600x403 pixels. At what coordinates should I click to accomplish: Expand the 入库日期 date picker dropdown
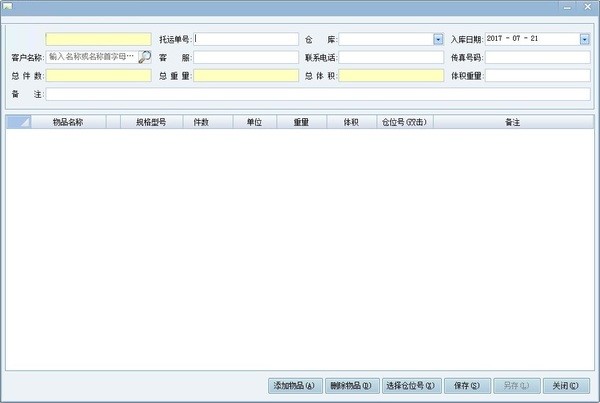pyautogui.click(x=584, y=39)
